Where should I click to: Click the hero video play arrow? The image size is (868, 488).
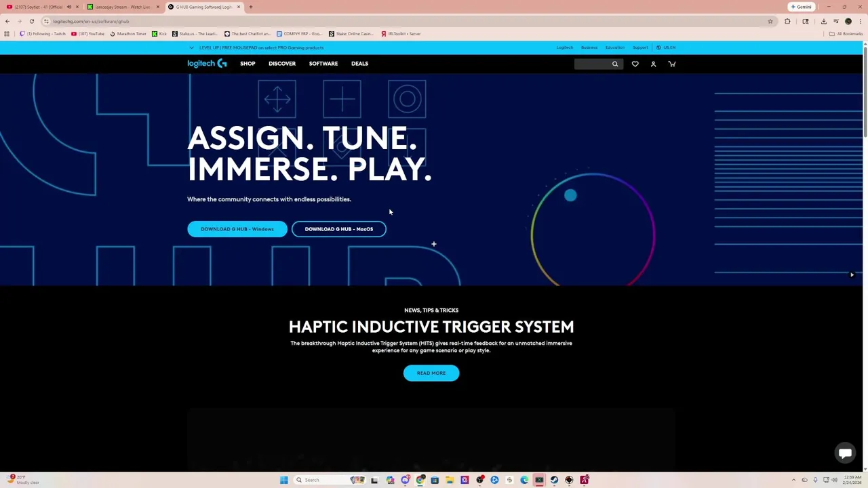click(852, 274)
